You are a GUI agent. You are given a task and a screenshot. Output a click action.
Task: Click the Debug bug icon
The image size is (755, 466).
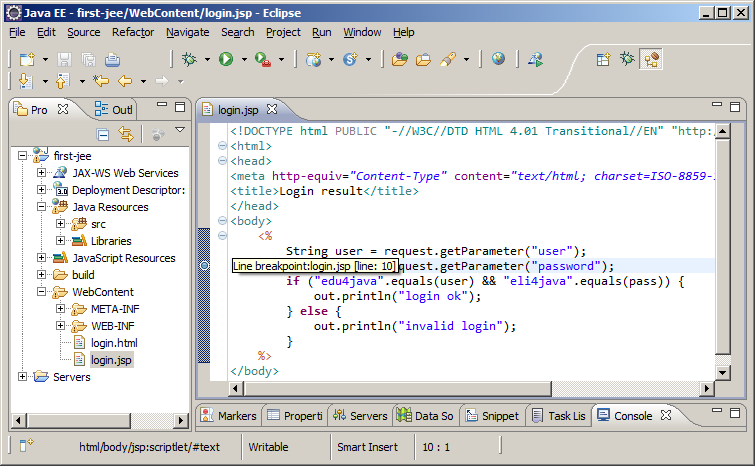(189, 59)
